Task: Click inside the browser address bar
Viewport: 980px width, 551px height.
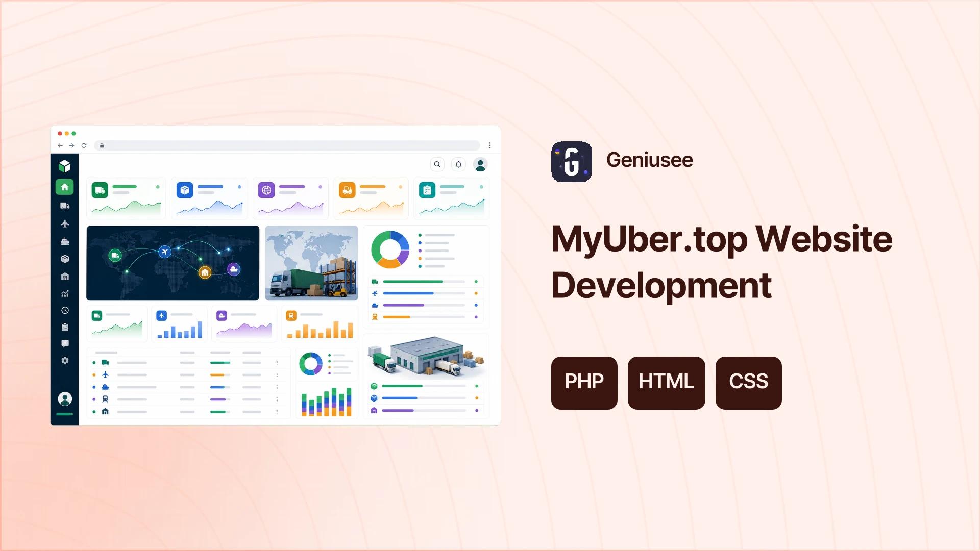Action: (287, 145)
